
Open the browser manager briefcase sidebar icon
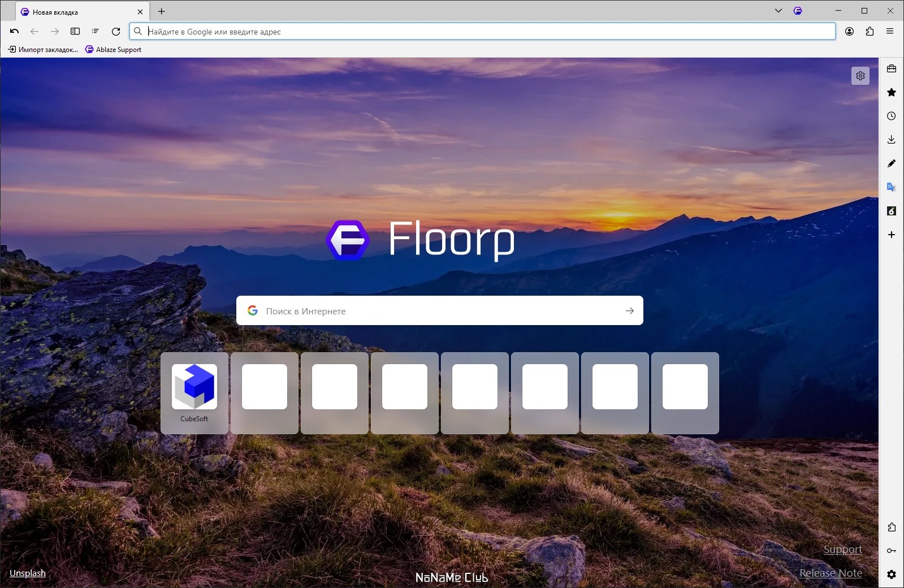pyautogui.click(x=892, y=69)
